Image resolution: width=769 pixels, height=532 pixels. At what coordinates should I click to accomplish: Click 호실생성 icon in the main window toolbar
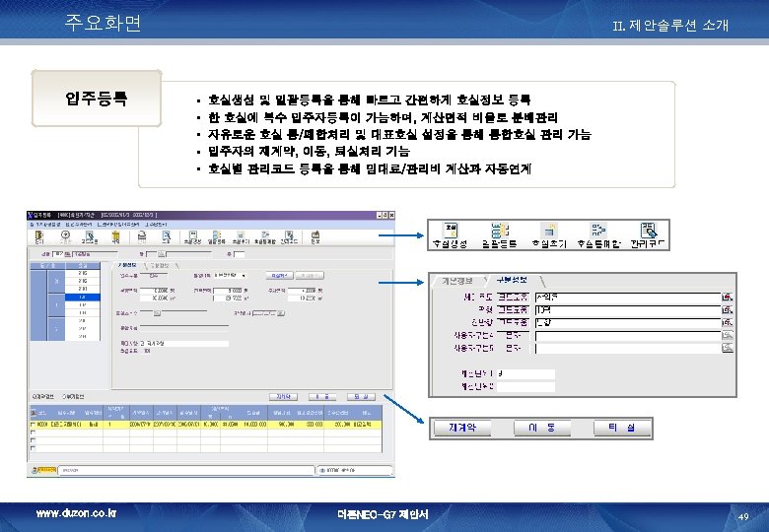(x=192, y=236)
